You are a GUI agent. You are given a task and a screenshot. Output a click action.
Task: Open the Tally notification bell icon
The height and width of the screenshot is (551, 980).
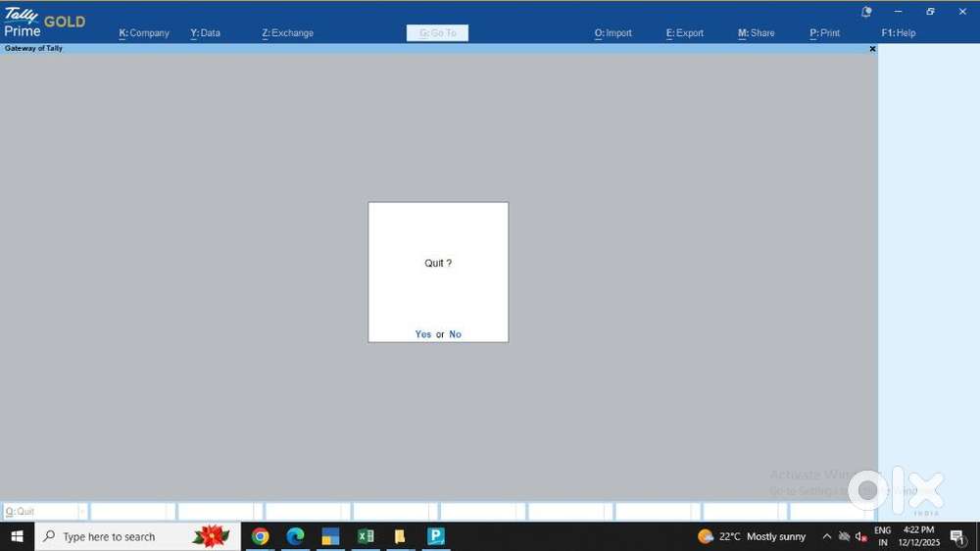click(x=866, y=12)
